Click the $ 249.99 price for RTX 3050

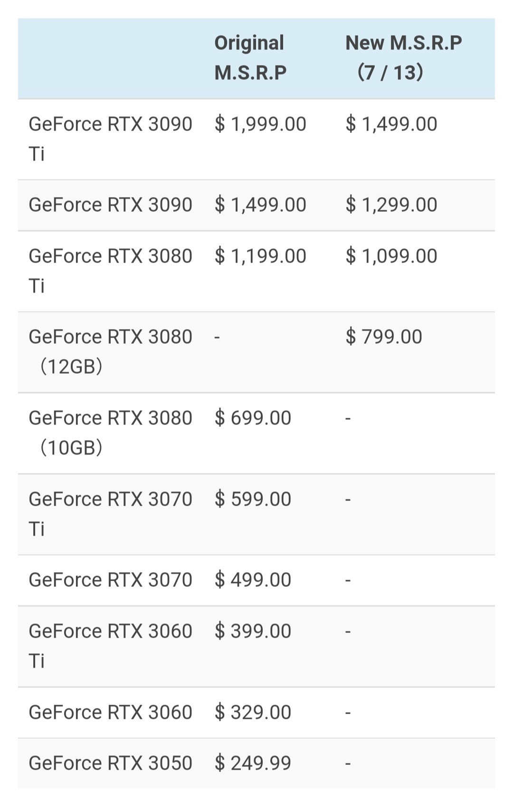[253, 763]
